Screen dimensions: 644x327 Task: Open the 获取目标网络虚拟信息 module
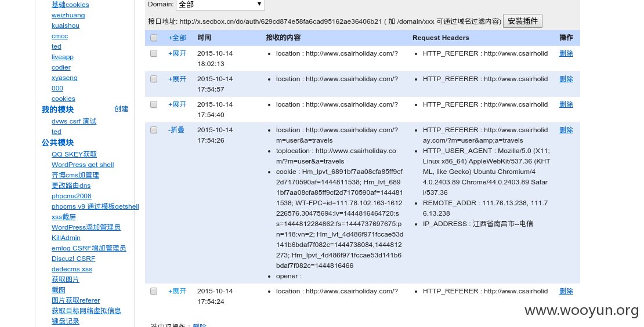pos(86,311)
